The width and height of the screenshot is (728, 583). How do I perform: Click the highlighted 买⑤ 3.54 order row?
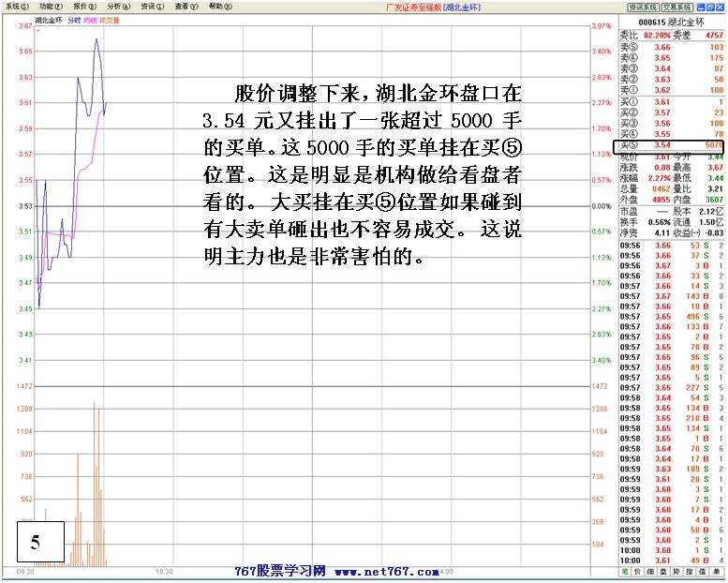[x=671, y=146]
